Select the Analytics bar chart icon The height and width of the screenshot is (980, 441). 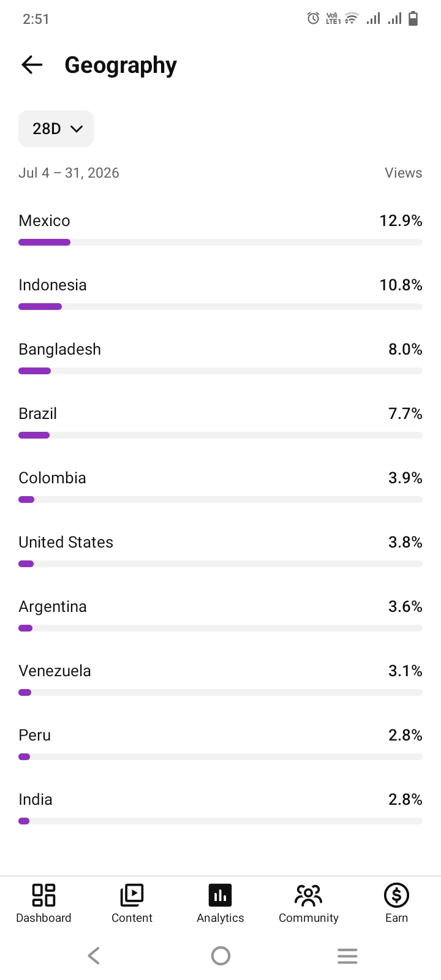pyautogui.click(x=221, y=895)
